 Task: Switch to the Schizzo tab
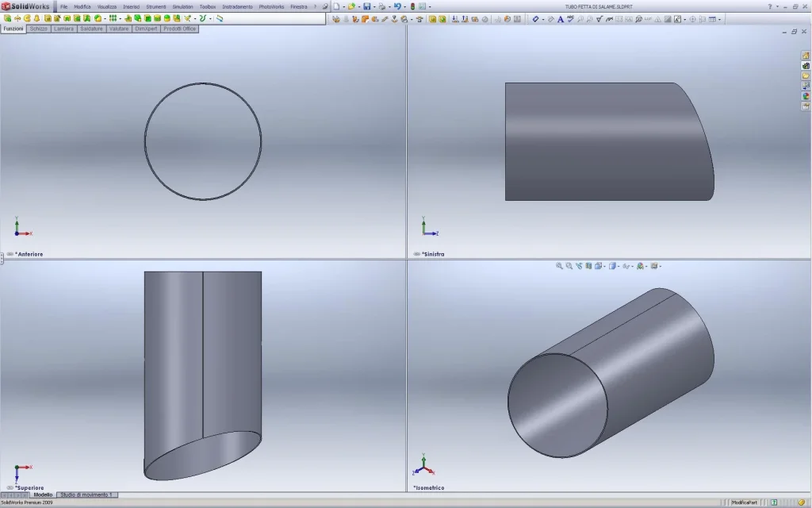[38, 29]
